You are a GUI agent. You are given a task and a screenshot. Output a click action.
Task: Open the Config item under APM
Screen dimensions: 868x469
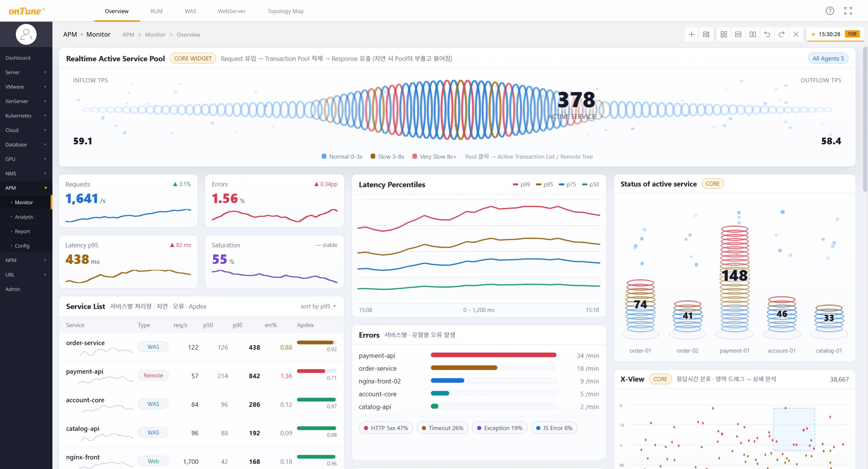click(26, 246)
